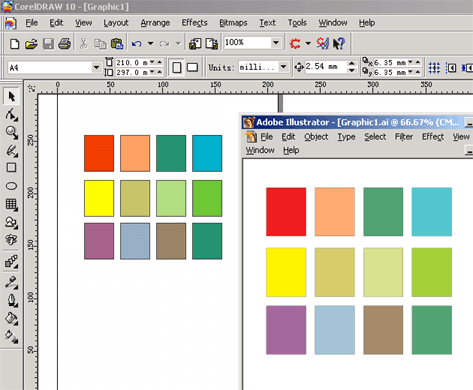This screenshot has width=473, height=390.
Task: Select the Zoom tool in the toolbox
Action: pyautogui.click(x=11, y=132)
